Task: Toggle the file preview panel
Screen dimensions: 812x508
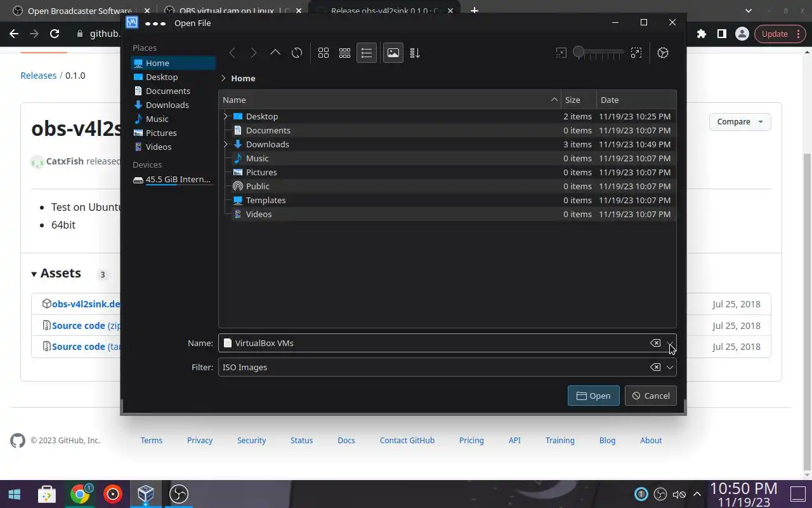Action: [x=393, y=53]
